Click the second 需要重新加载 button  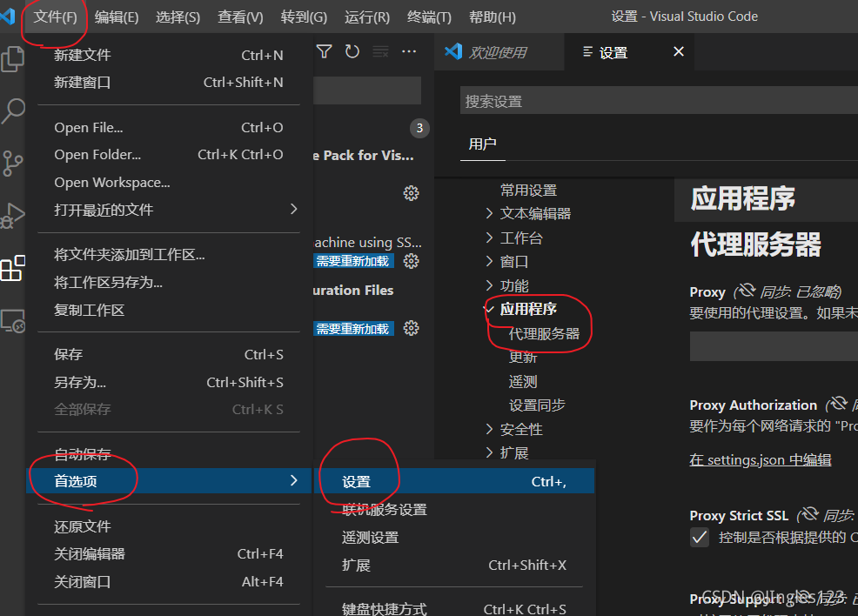[x=353, y=328]
